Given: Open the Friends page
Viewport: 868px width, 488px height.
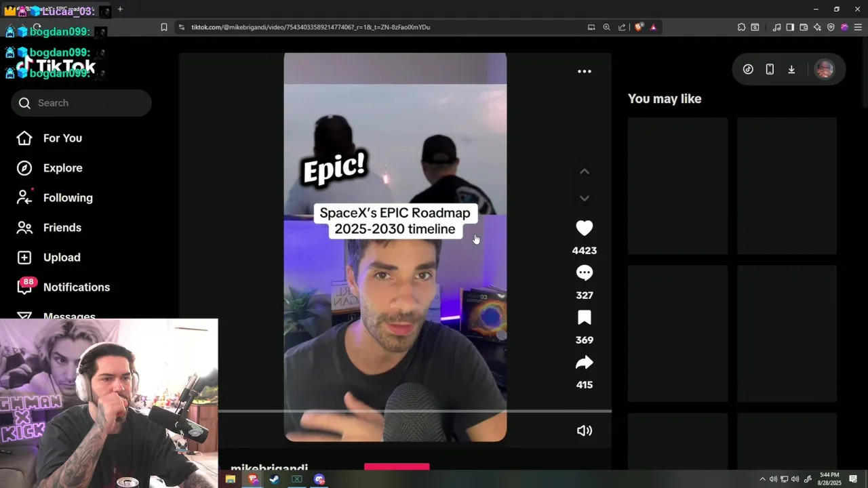Looking at the screenshot, I should (x=62, y=228).
